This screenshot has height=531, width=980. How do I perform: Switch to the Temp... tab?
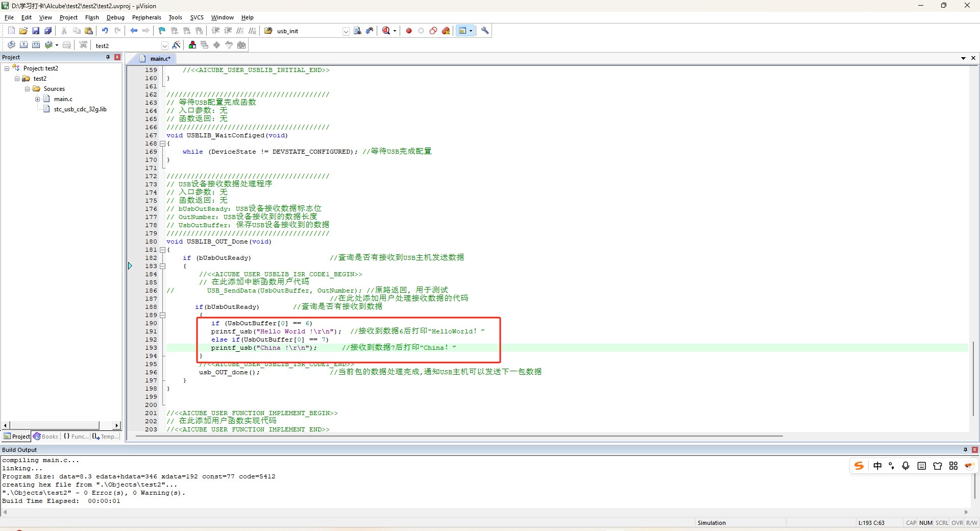(x=106, y=437)
